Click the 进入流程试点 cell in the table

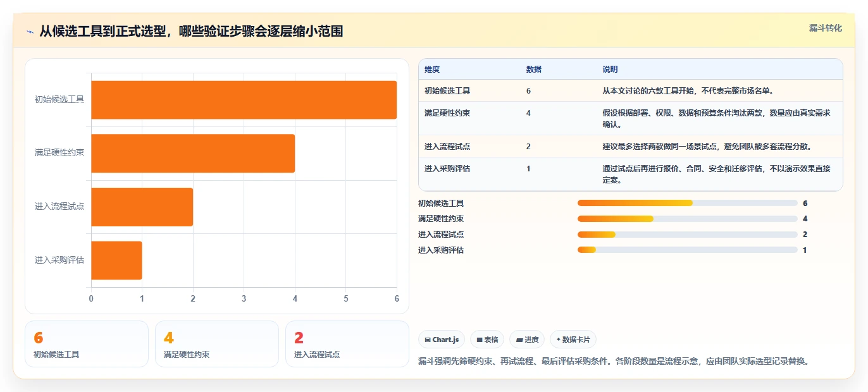[447, 147]
